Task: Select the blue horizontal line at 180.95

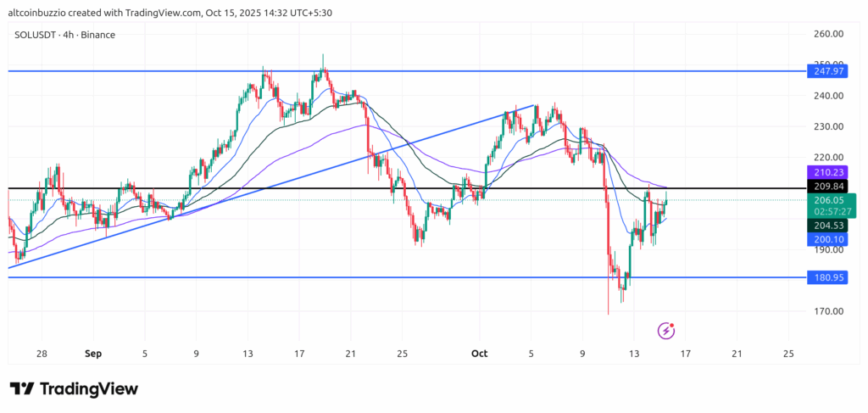Action: [339, 277]
